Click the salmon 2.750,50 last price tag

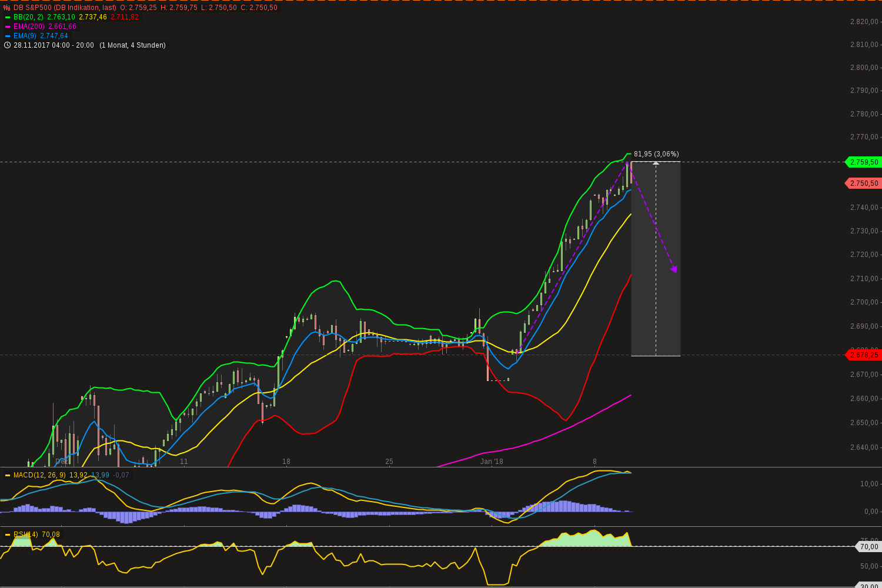(863, 183)
